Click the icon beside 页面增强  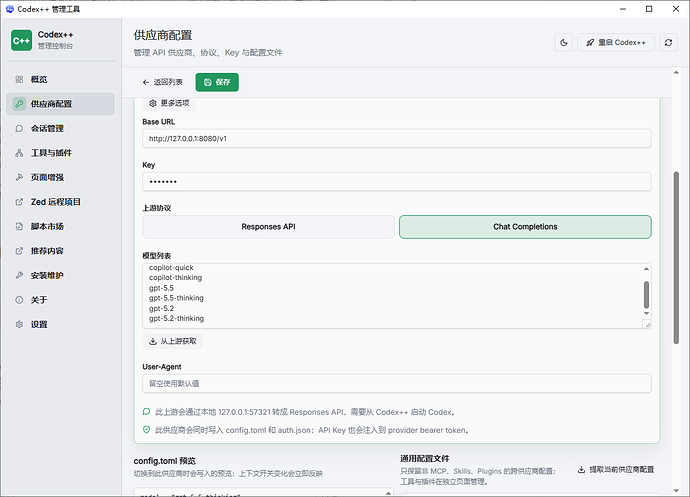point(19,177)
